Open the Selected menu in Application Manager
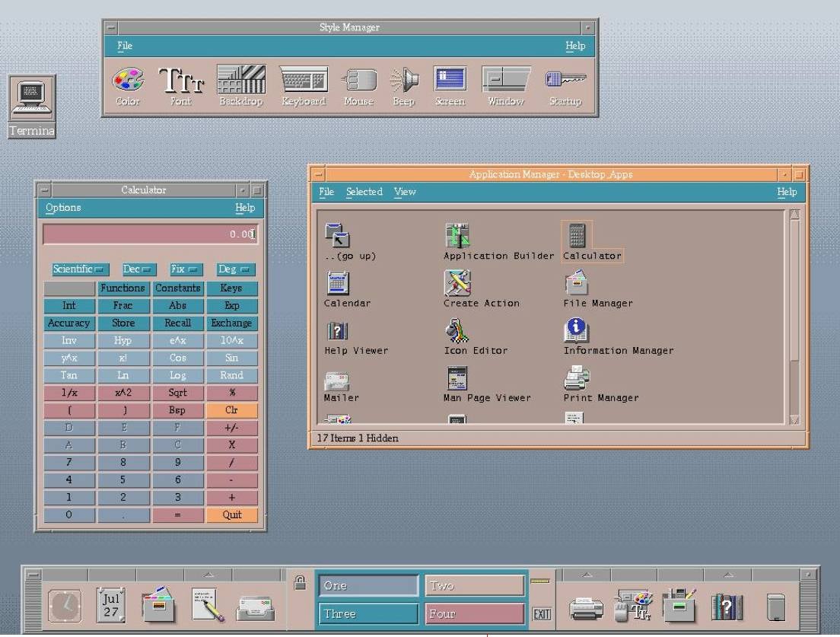The height and width of the screenshot is (637, 840). pyautogui.click(x=364, y=192)
